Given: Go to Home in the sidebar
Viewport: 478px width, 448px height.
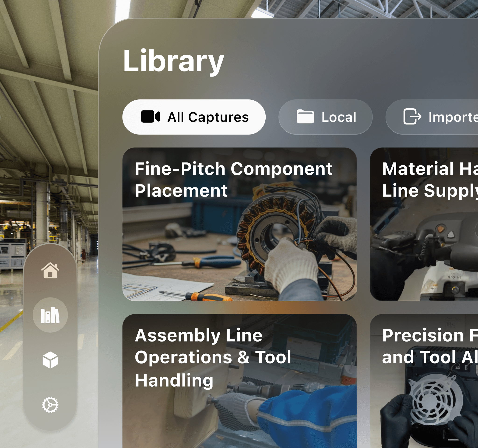Looking at the screenshot, I should 50,270.
